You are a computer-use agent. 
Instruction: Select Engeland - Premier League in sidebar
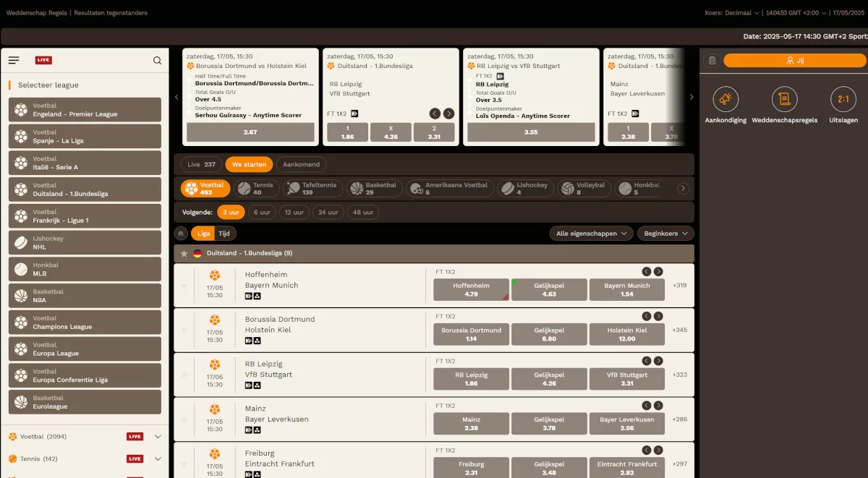pyautogui.click(x=85, y=109)
